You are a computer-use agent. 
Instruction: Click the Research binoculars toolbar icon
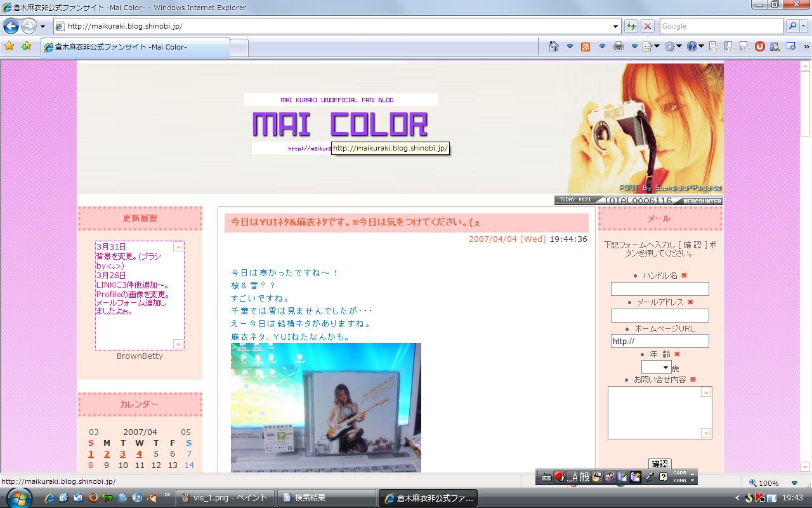(775, 46)
